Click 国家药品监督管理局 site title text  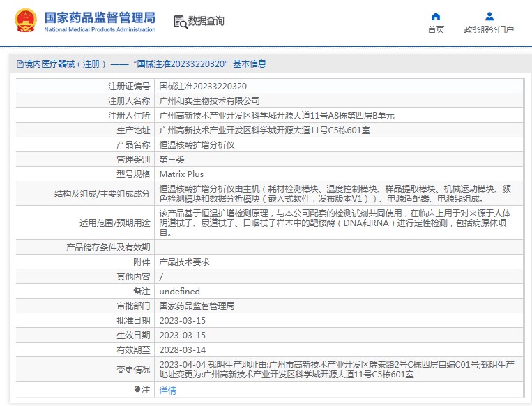click(99, 17)
